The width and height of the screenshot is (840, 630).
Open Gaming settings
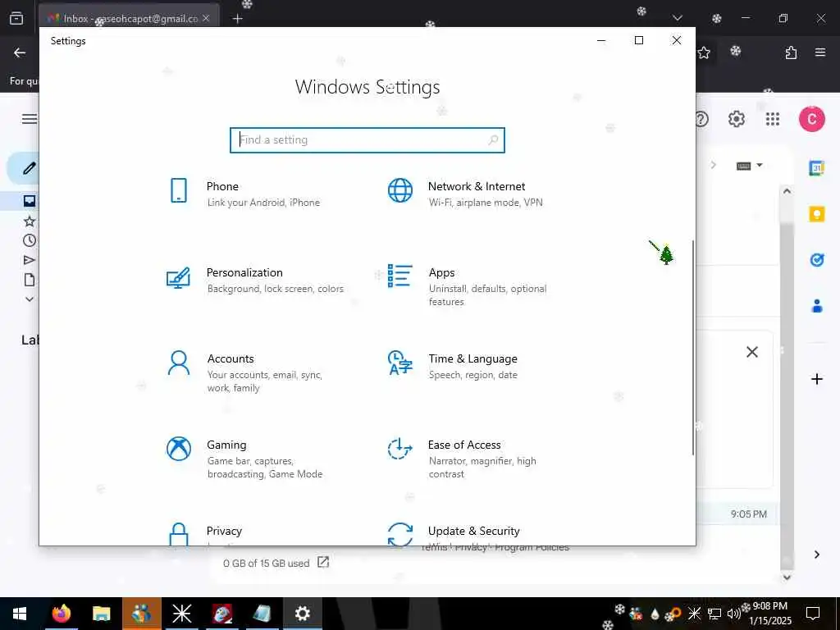pos(244,459)
